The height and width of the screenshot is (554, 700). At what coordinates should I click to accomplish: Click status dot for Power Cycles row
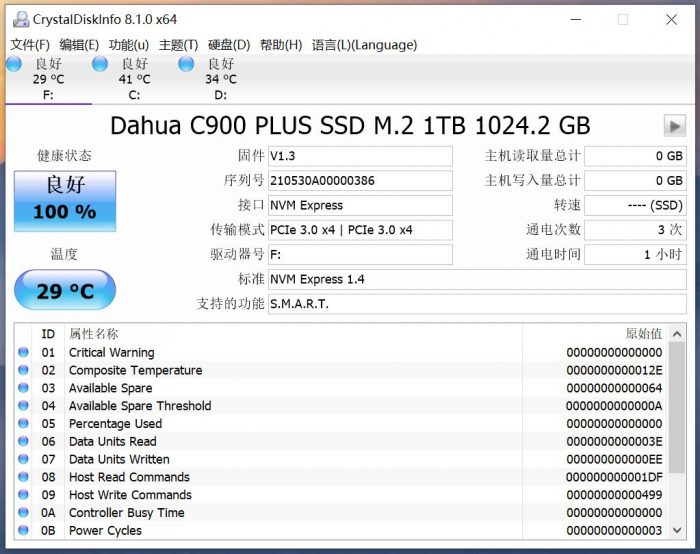pyautogui.click(x=23, y=531)
